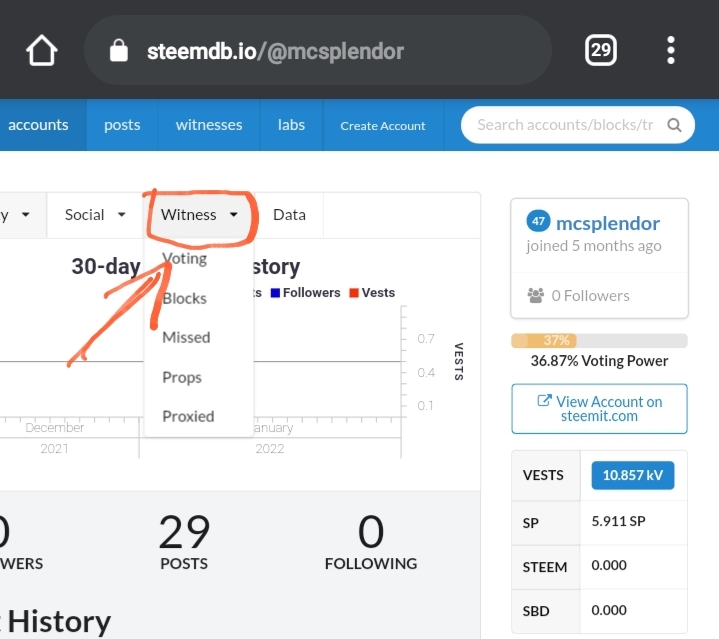Open the posts nav item
The image size is (719, 639).
[122, 125]
